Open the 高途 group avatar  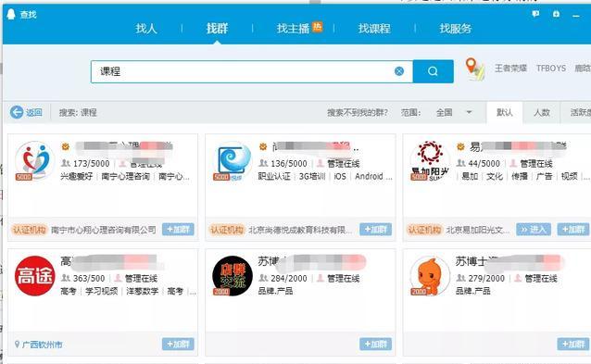(x=34, y=276)
